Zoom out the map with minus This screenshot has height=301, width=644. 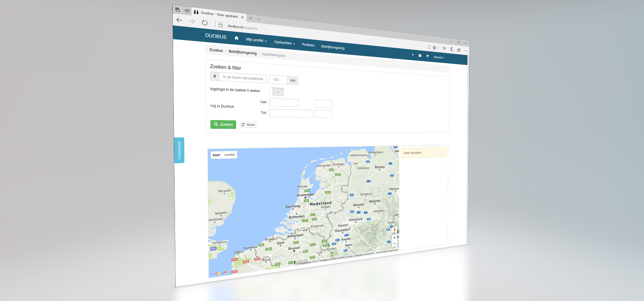395,243
